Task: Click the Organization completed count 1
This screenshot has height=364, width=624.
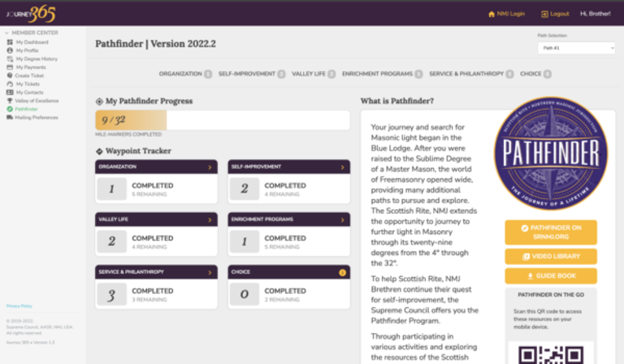Action: pos(112,189)
